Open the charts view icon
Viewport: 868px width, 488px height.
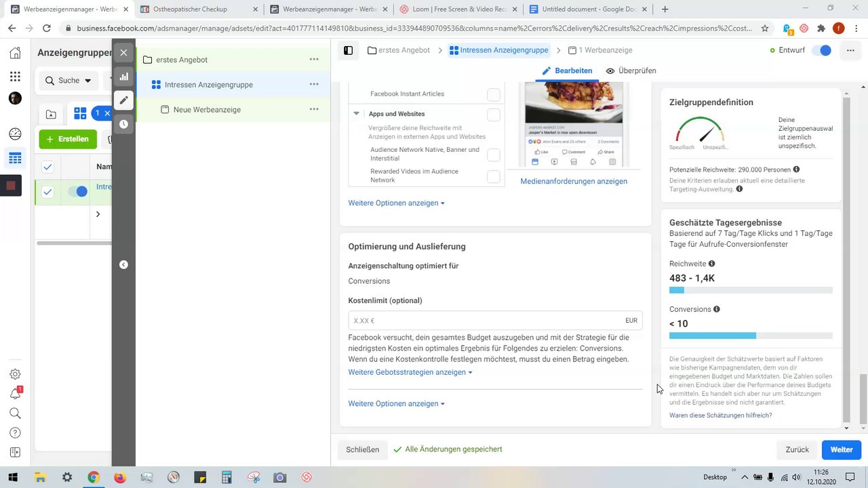point(123,77)
